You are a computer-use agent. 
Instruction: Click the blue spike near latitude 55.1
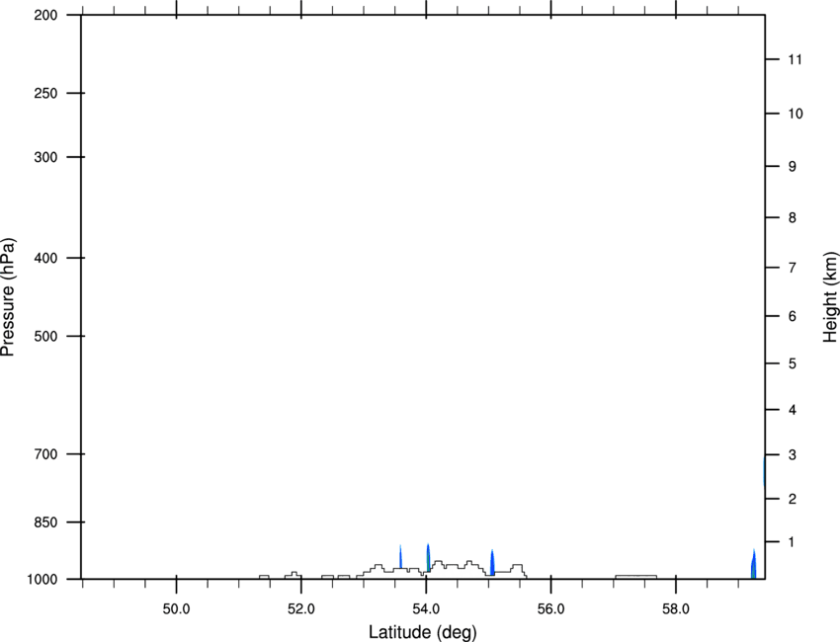click(x=492, y=563)
